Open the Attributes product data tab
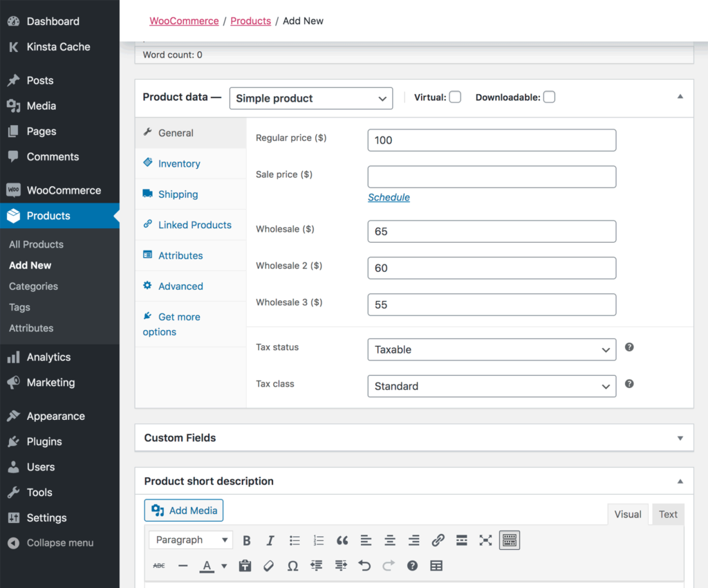This screenshot has width=708, height=588. pyautogui.click(x=191, y=256)
